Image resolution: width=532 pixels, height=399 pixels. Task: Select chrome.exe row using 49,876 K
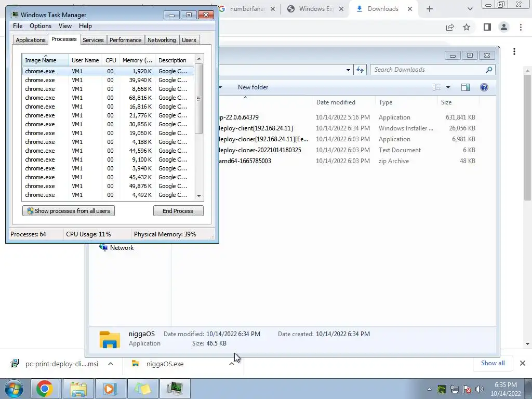pos(108,186)
